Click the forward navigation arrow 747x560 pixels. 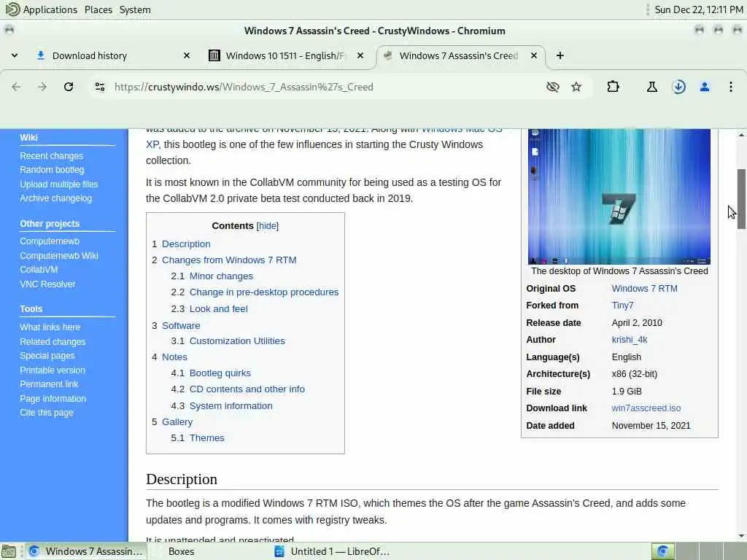coord(42,87)
